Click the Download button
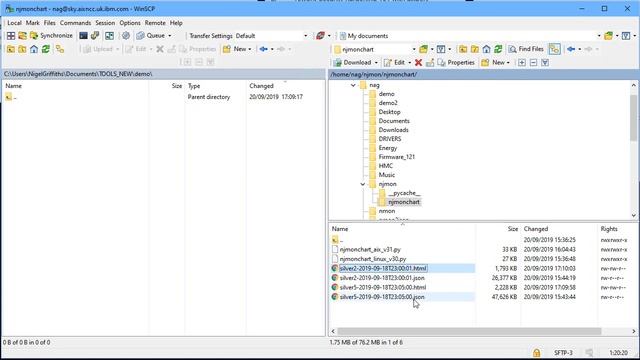Screen dimensions: 640x360 click(x=352, y=62)
